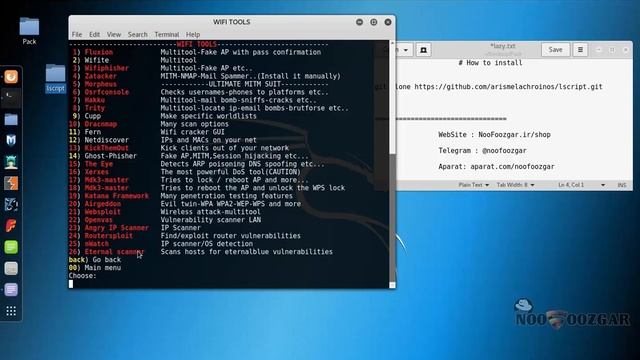Click the 'Aparat: aparat.com/noofoozgar' line
This screenshot has height=360, width=640.
tap(496, 167)
